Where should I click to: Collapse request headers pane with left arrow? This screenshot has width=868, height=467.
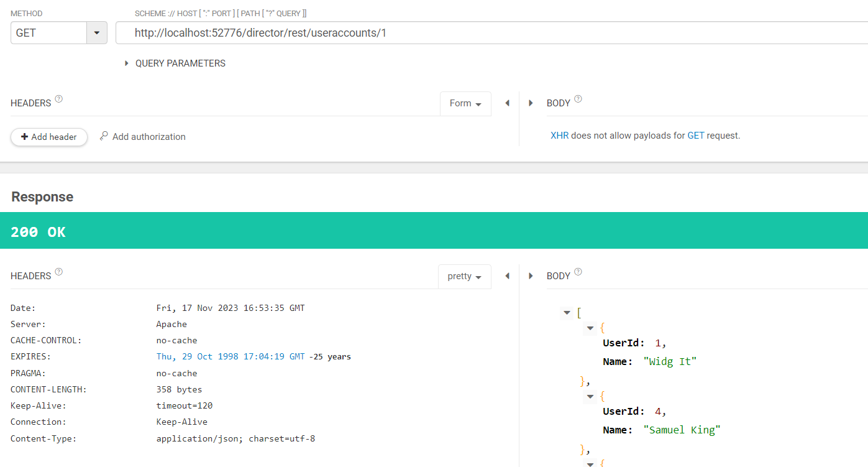(x=507, y=103)
